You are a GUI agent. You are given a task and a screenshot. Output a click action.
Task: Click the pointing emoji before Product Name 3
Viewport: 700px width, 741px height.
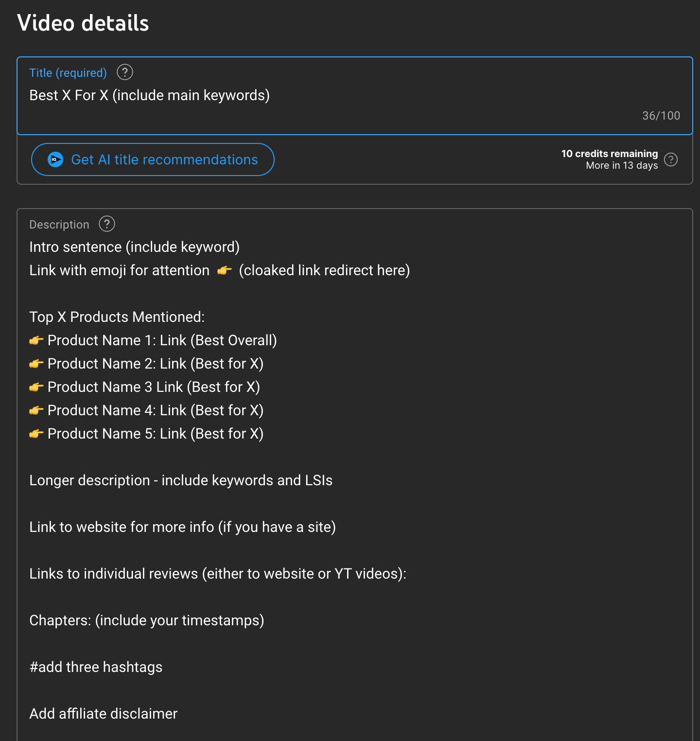[36, 387]
